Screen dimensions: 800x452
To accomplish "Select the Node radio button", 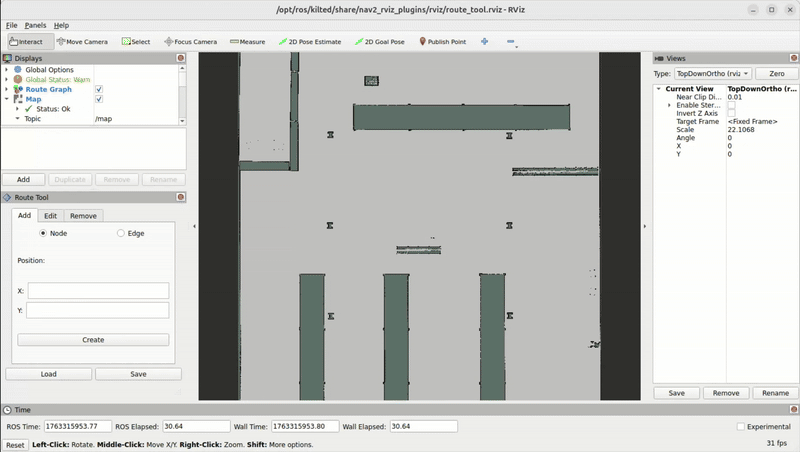I will click(x=43, y=233).
